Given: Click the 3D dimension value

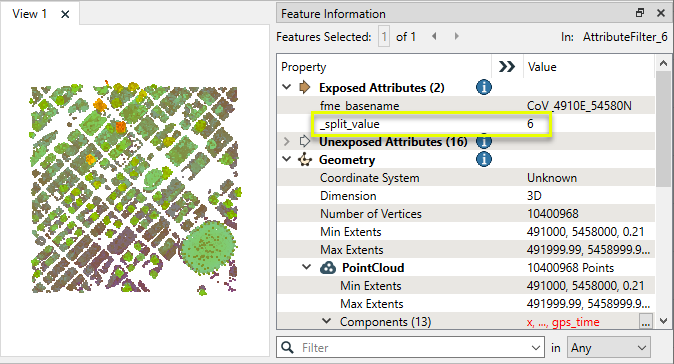Looking at the screenshot, I should pos(534,196).
